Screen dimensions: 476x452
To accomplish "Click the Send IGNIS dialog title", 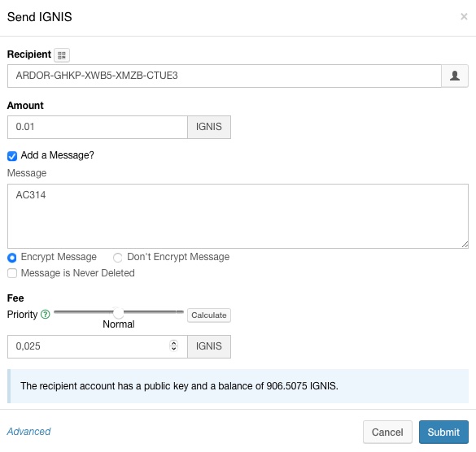I will tap(40, 17).
